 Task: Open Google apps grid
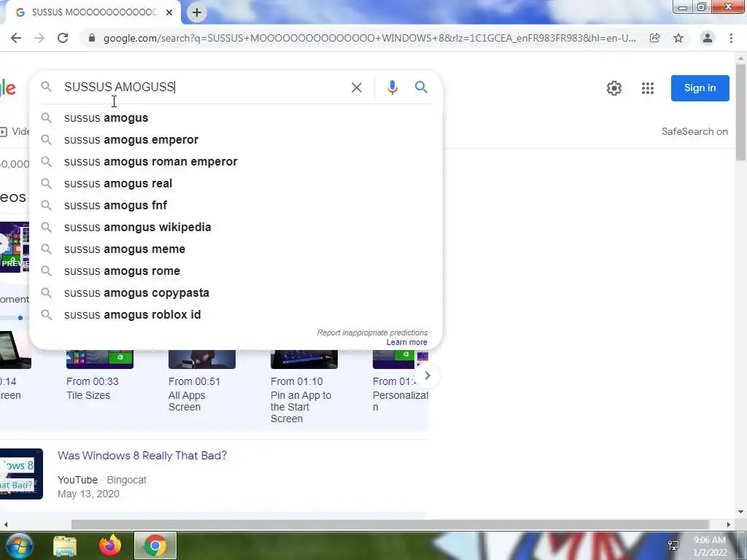coord(648,88)
